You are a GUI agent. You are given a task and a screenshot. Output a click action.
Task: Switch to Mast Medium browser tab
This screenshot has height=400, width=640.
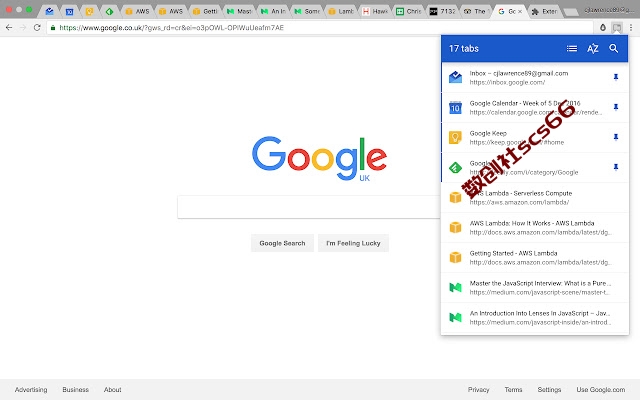point(238,11)
